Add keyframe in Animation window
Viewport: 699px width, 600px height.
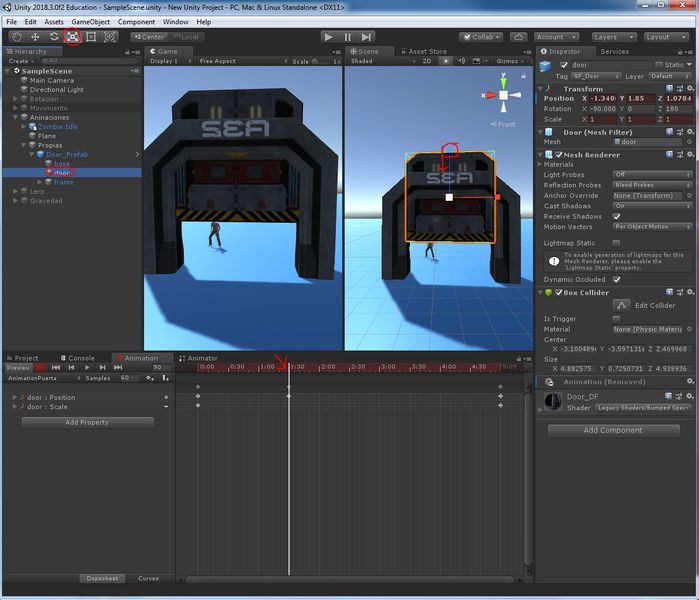[150, 378]
